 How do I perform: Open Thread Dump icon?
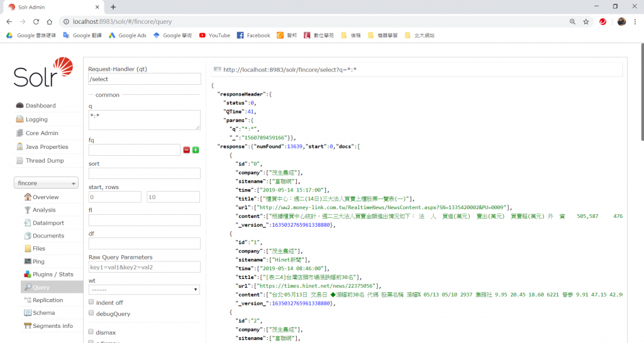[19, 160]
